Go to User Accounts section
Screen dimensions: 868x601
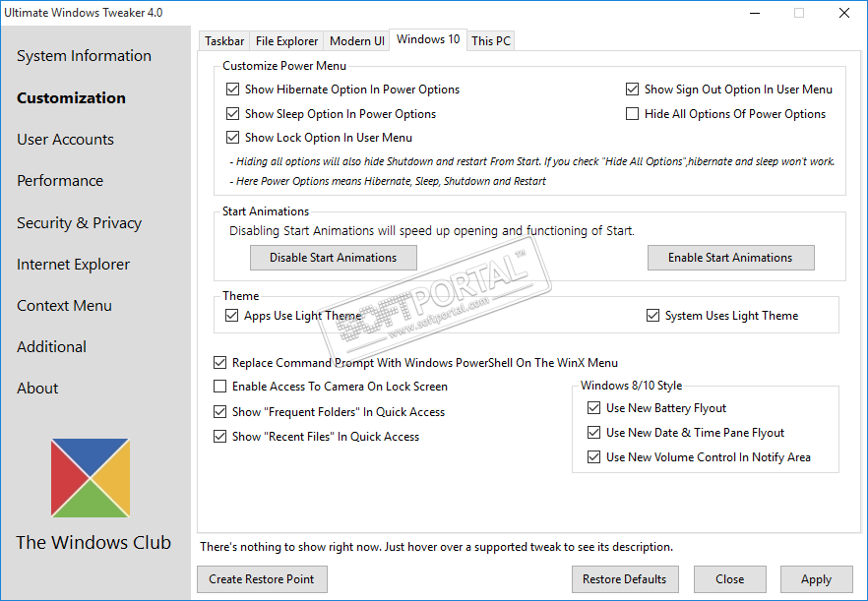coord(65,140)
